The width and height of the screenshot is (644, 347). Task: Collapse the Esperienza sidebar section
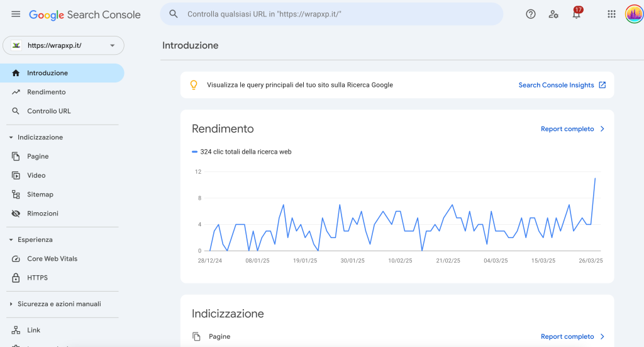pyautogui.click(x=11, y=240)
